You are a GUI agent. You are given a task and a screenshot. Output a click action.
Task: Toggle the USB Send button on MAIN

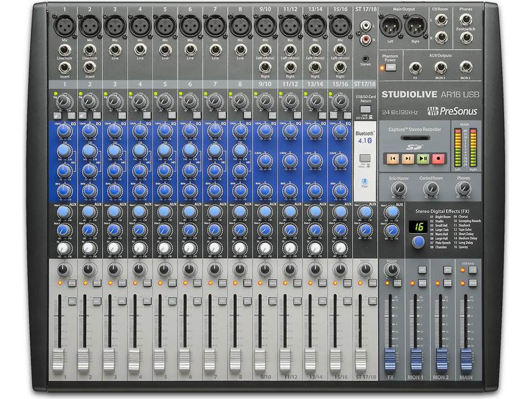click(473, 270)
